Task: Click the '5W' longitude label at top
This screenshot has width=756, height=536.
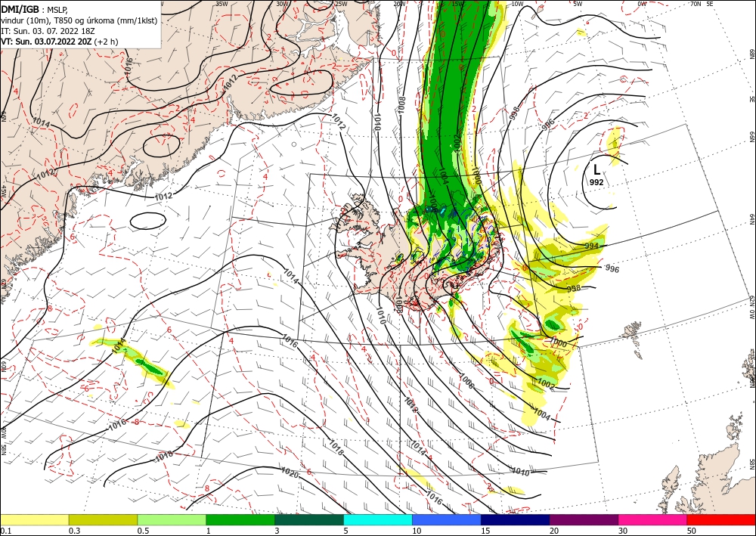Action: click(578, 3)
